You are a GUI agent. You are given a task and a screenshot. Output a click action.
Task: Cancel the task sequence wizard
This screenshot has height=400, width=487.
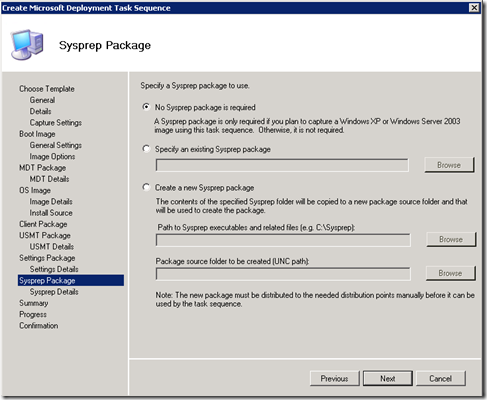point(440,378)
